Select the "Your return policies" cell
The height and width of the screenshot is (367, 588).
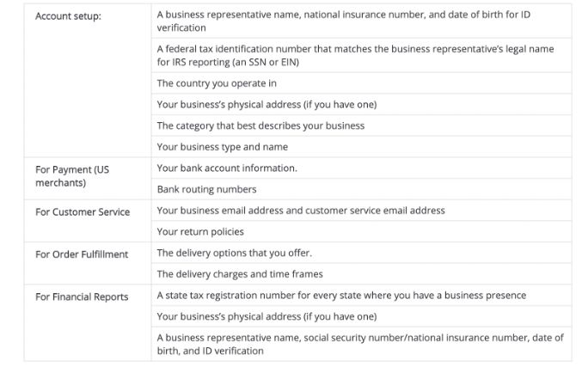[x=200, y=231]
